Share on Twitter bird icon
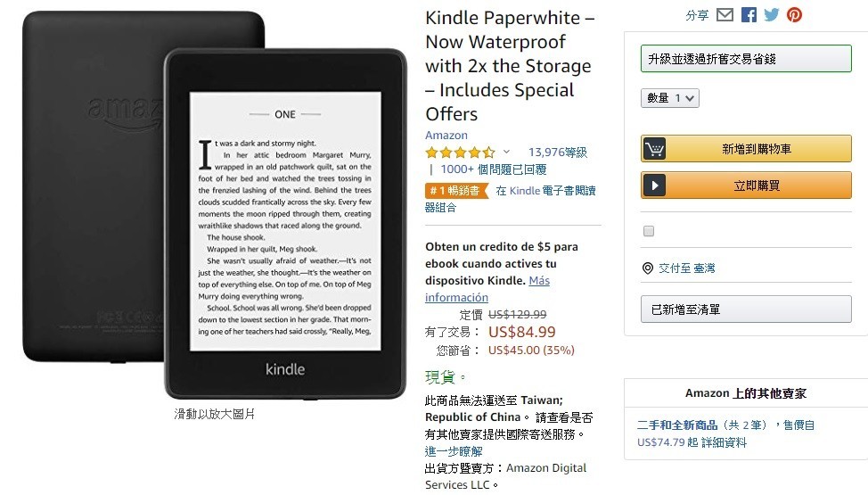This screenshot has height=495, width=868. click(x=771, y=15)
